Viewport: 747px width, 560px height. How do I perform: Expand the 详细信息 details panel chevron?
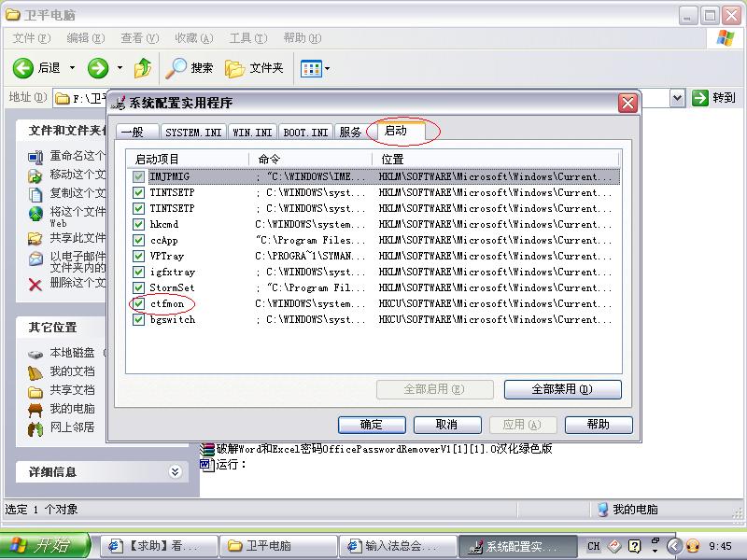point(176,472)
